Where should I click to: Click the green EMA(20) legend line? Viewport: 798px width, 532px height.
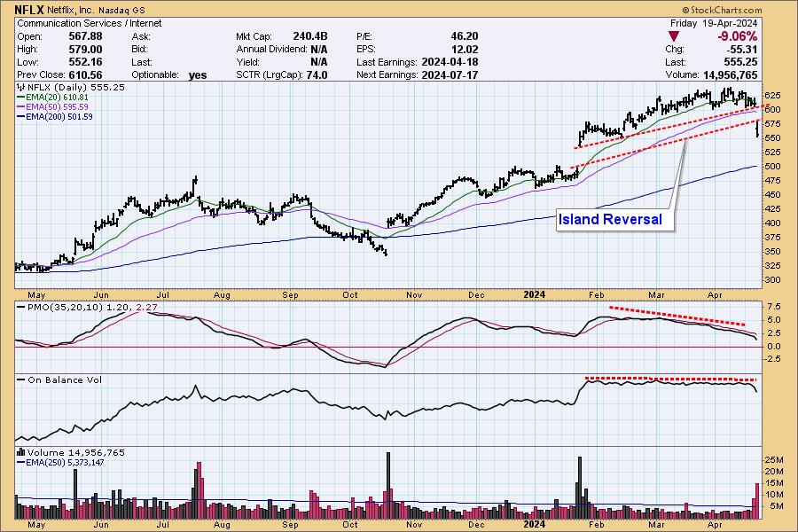click(20, 98)
